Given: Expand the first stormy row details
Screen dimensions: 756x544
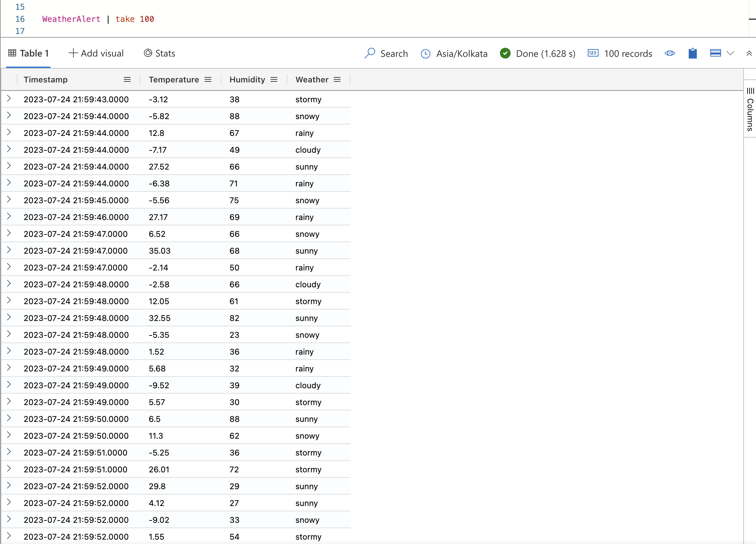Looking at the screenshot, I should click(x=9, y=99).
